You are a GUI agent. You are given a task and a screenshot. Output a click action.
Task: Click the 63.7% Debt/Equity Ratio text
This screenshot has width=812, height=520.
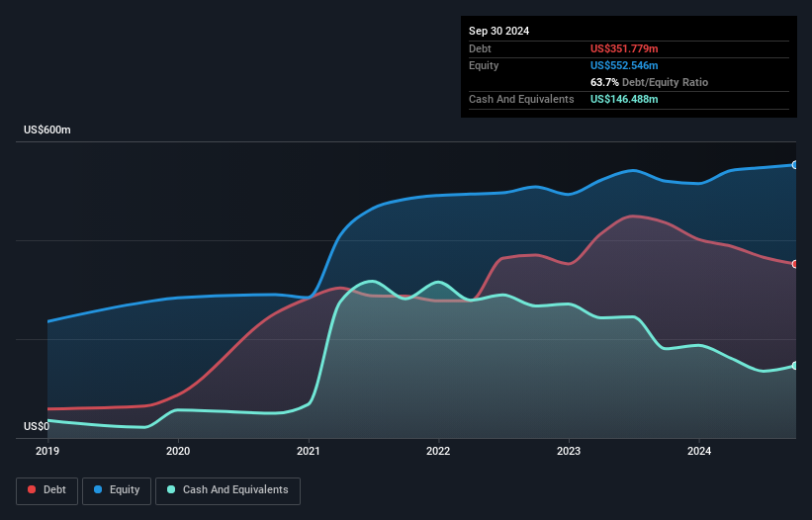point(649,82)
